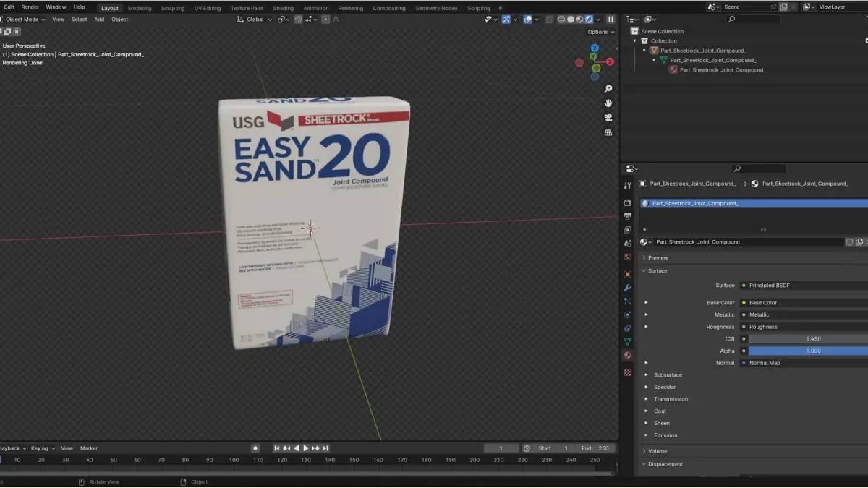Click the new scene icon beside Scene field
Image resolution: width=868 pixels, height=488 pixels.
[x=783, y=7]
